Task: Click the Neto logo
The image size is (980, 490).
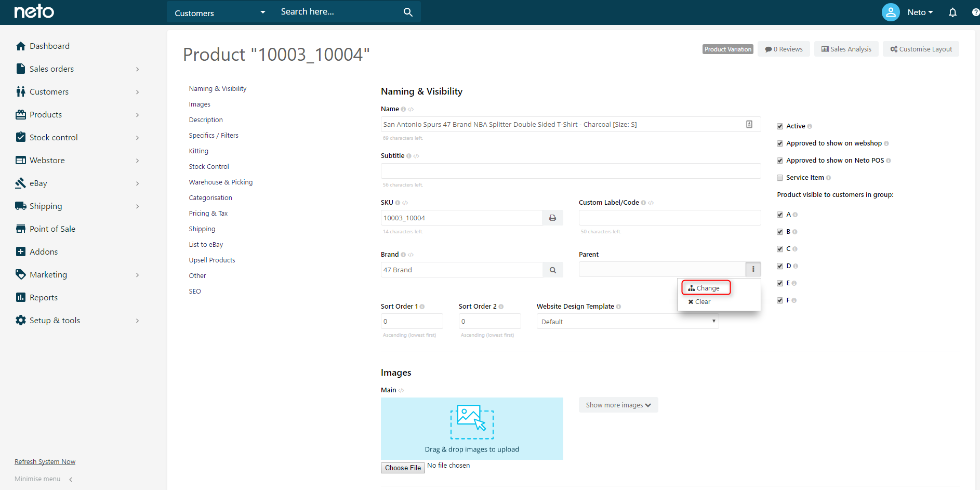Action: coord(34,11)
